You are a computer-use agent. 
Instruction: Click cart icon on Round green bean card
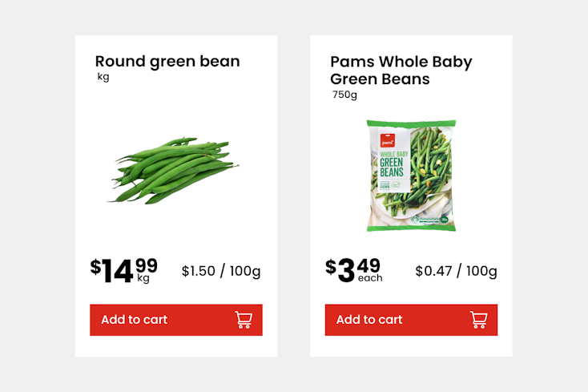coord(244,320)
